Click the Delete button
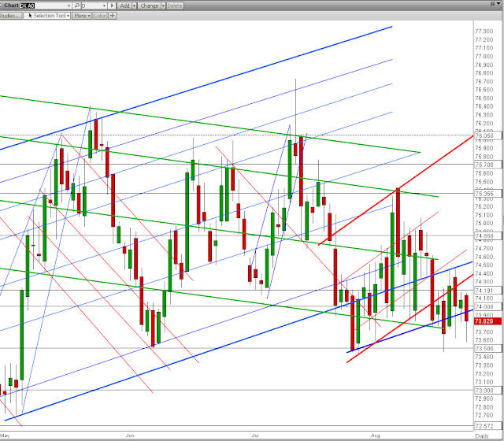The image size is (504, 441). coord(175,6)
